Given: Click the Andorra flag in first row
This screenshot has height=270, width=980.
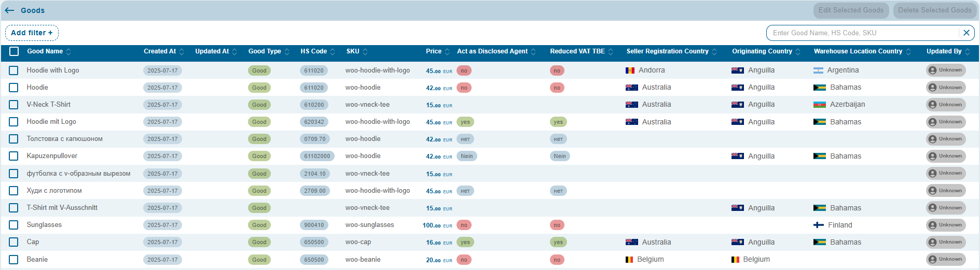Looking at the screenshot, I should pyautogui.click(x=630, y=70).
